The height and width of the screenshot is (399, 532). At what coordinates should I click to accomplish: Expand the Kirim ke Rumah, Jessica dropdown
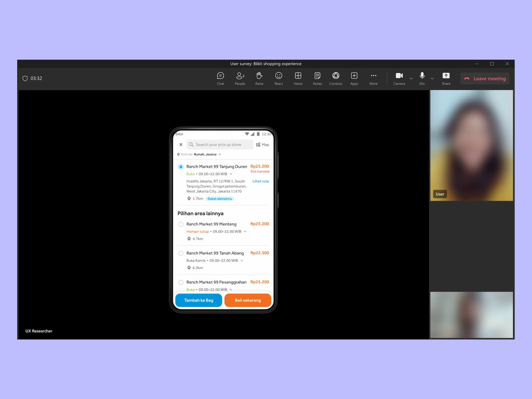pyautogui.click(x=199, y=154)
